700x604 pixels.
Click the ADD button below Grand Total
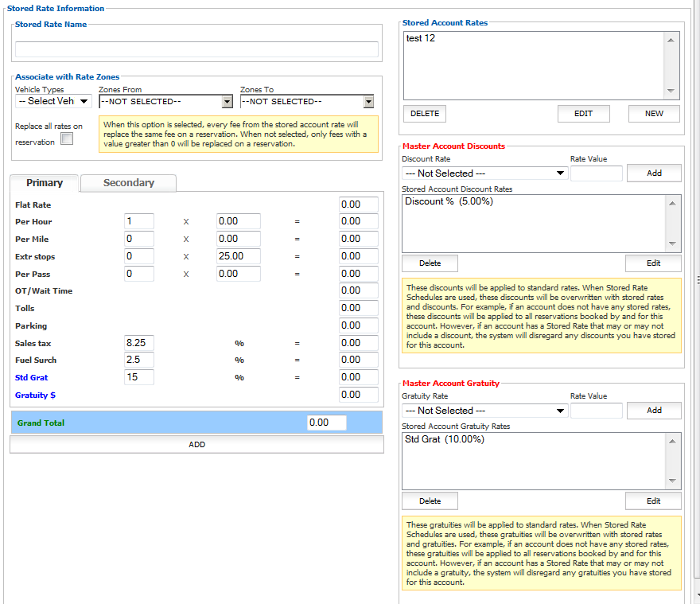coord(196,445)
